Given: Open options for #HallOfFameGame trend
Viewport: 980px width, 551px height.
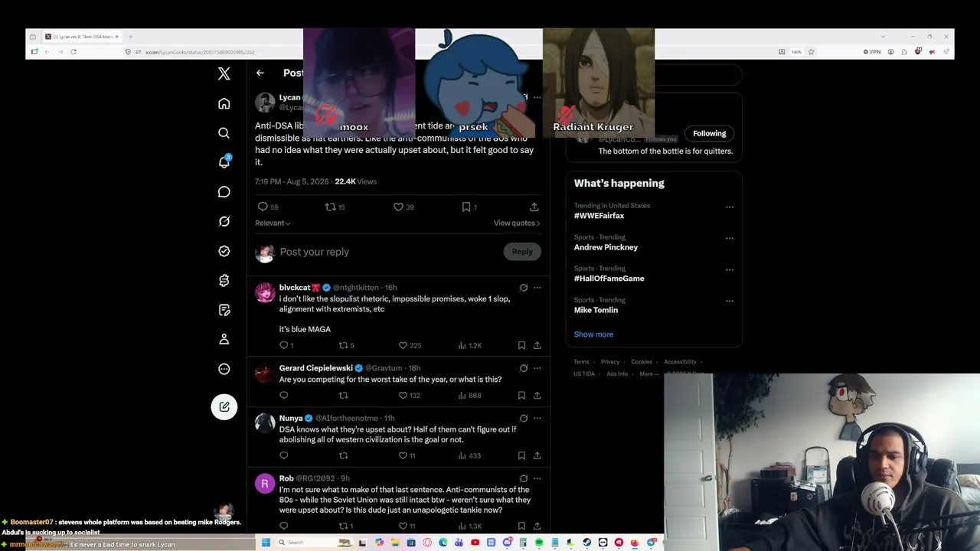Looking at the screenshot, I should [730, 269].
